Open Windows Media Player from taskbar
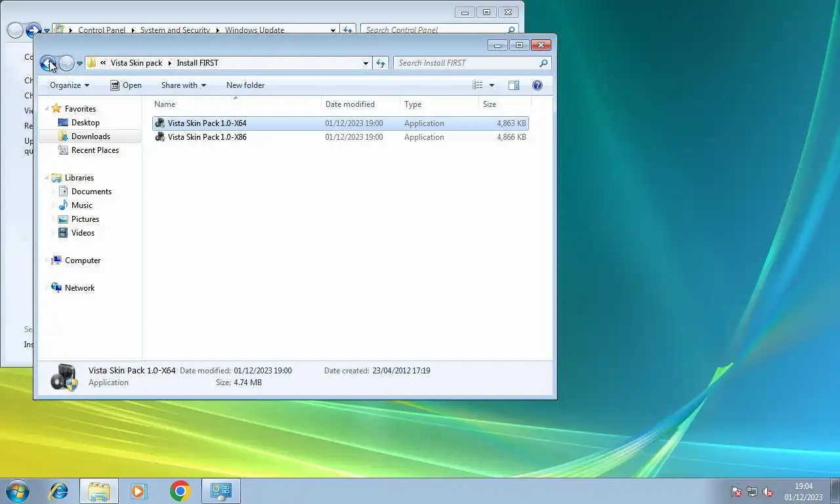840x504 pixels. point(139,491)
